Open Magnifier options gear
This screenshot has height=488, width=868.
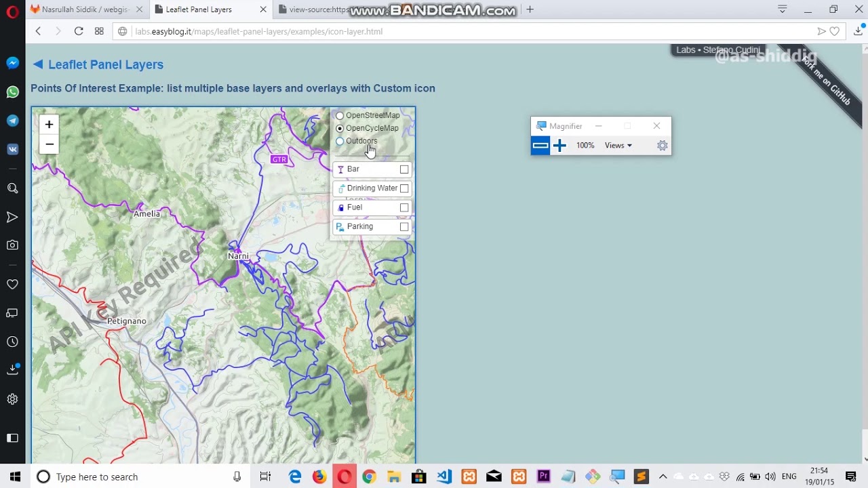coord(663,145)
